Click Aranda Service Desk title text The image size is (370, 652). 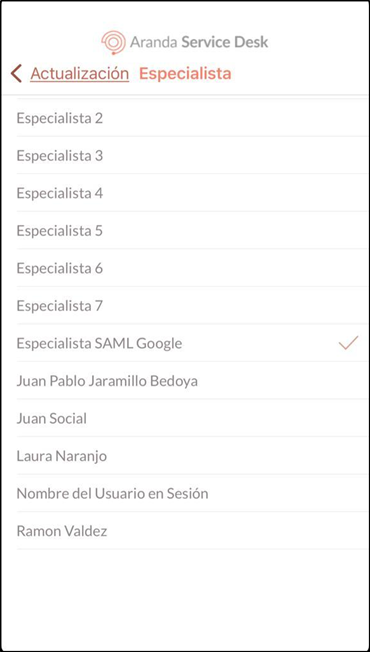[x=199, y=42]
